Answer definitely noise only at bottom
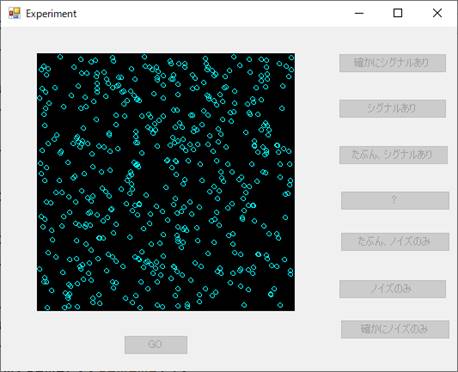This screenshot has width=458, height=372. tap(395, 329)
